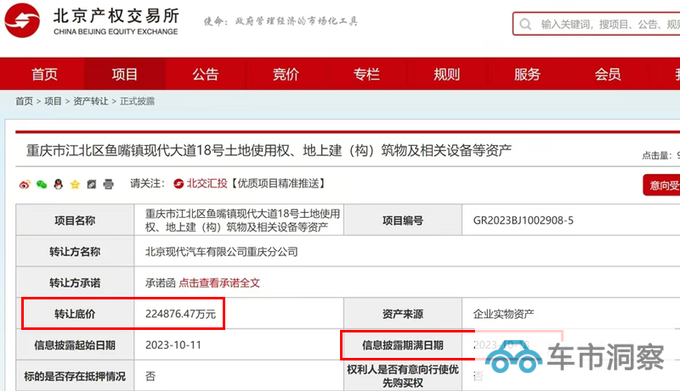Select transferor 北京现代汽车有限公司重庆分公司

221,252
